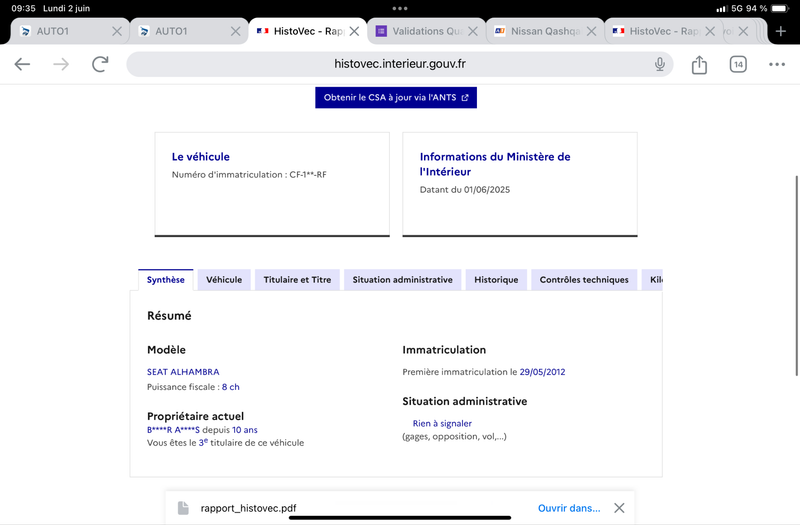Click Obtenir le CSA à jour via l'ANTS
This screenshot has height=525, width=800.
coord(396,97)
